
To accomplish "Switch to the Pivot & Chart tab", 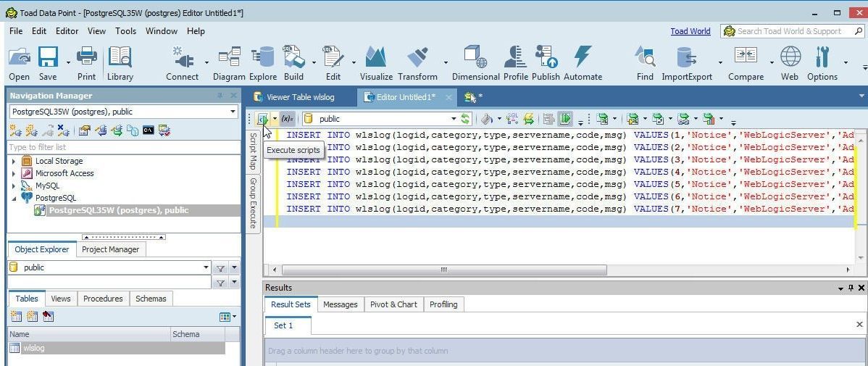I will tap(393, 304).
